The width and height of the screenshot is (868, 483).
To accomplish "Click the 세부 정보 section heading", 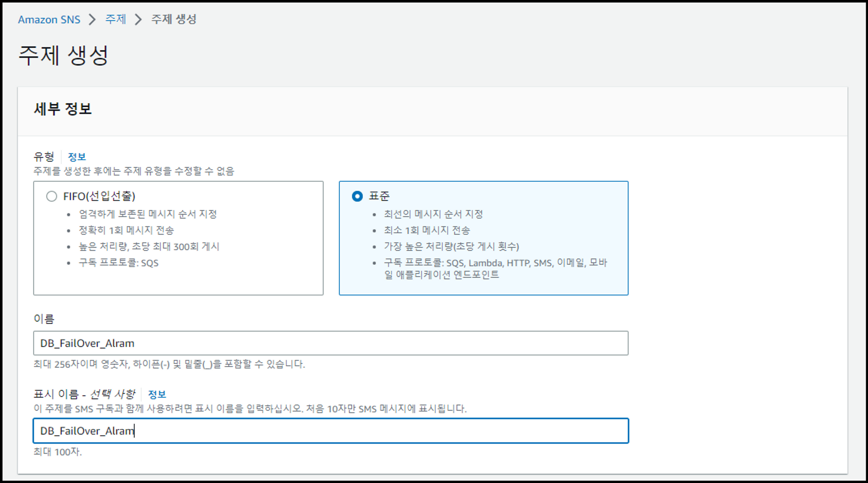I will click(63, 109).
